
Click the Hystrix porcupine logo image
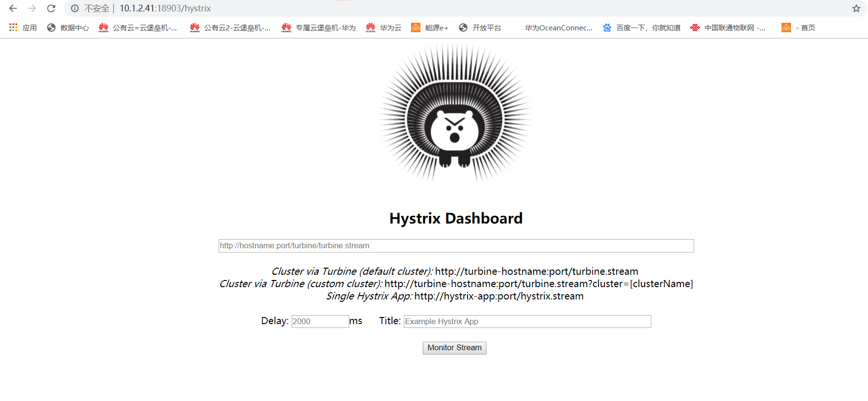tap(455, 113)
